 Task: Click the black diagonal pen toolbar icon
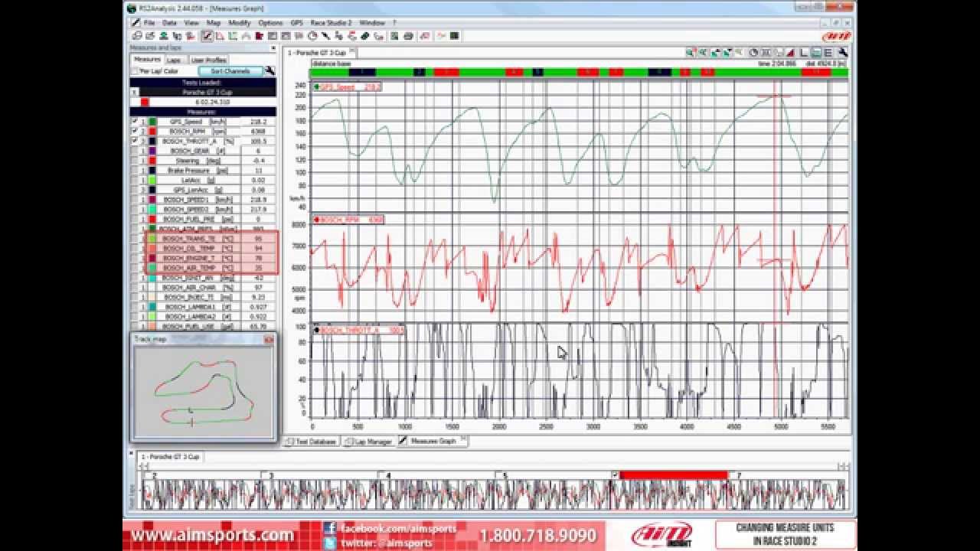click(x=325, y=35)
